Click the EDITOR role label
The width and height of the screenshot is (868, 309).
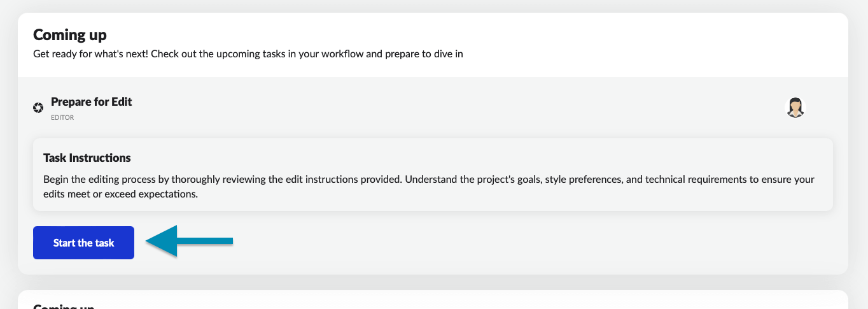[62, 118]
